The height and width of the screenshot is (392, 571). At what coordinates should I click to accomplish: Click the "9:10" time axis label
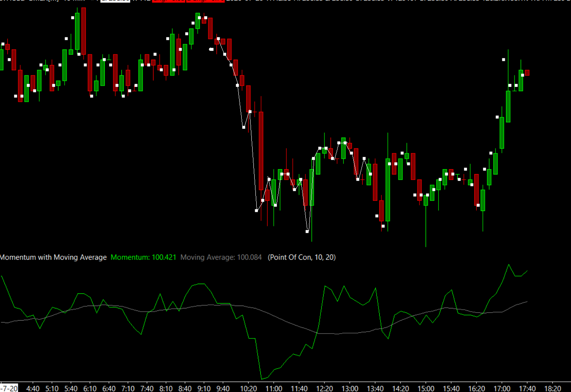pyautogui.click(x=204, y=388)
